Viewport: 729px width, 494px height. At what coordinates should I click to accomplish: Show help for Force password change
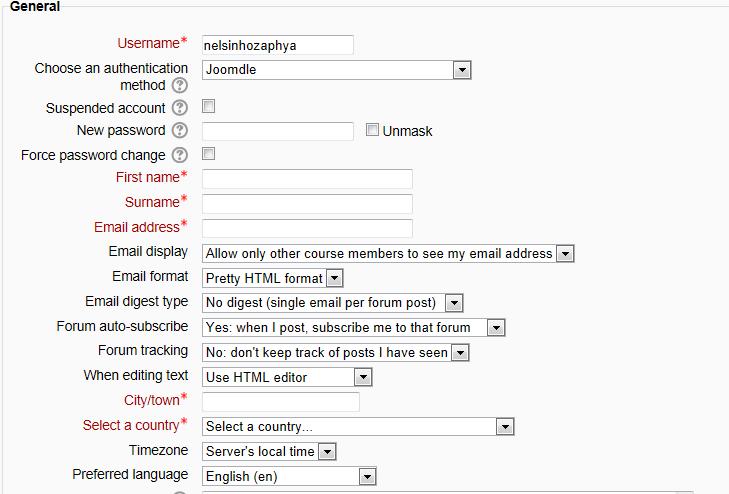tap(180, 155)
